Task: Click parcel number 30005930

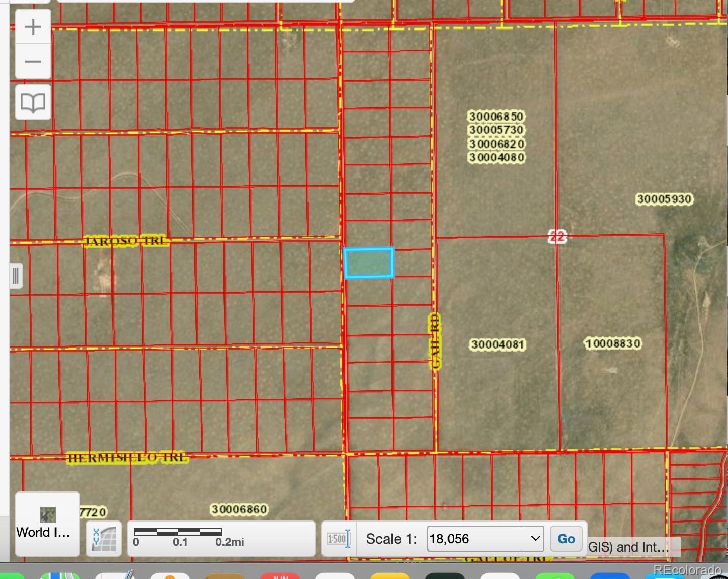Action: [664, 199]
